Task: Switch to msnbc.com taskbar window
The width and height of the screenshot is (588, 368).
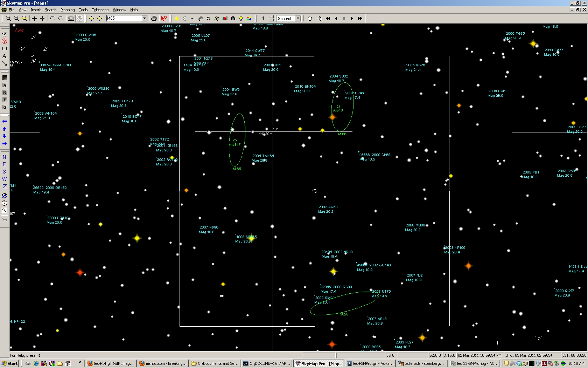Action: (163, 363)
